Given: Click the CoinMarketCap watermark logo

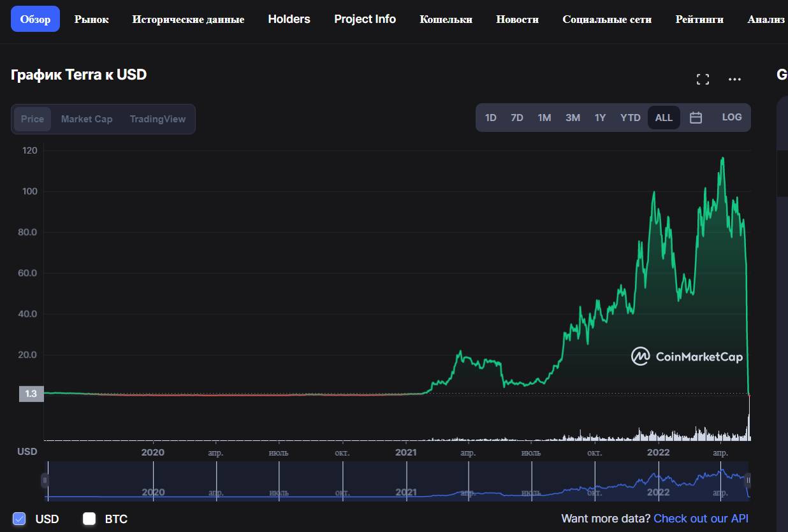Looking at the screenshot, I should tap(687, 357).
